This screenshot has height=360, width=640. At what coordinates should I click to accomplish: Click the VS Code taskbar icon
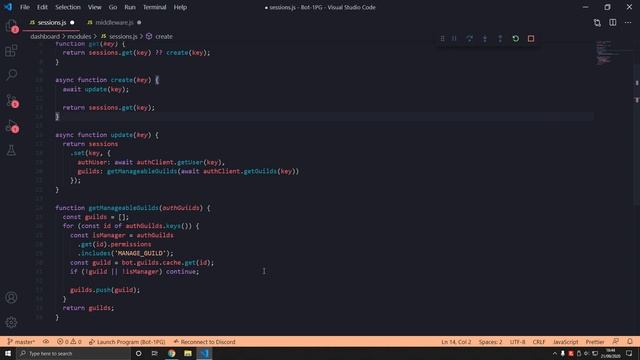(x=204, y=353)
